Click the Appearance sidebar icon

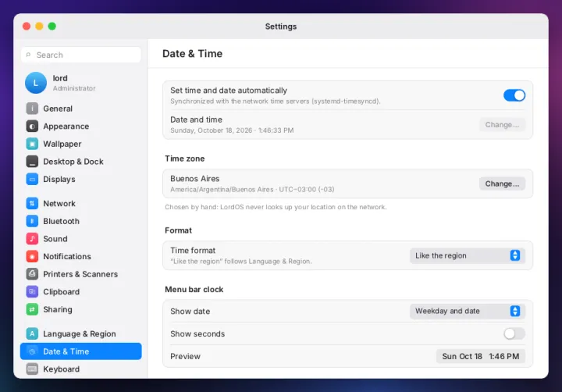tap(32, 126)
